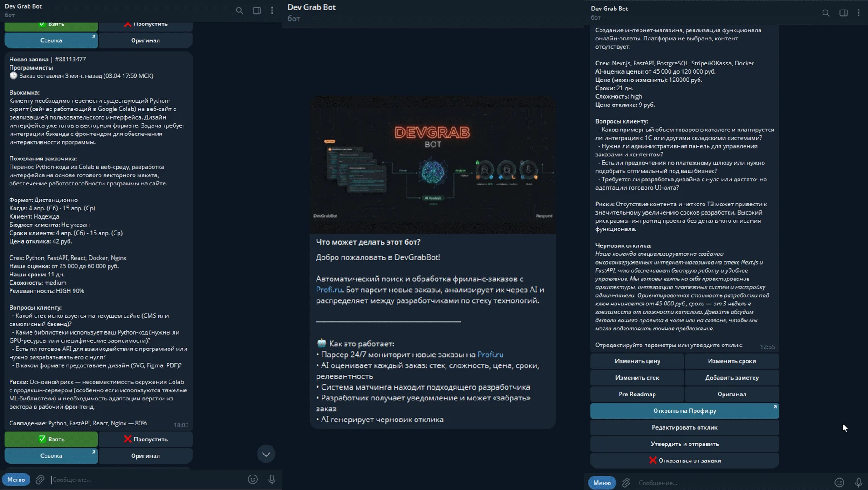Open the emoji picker in the left message field

253,479
